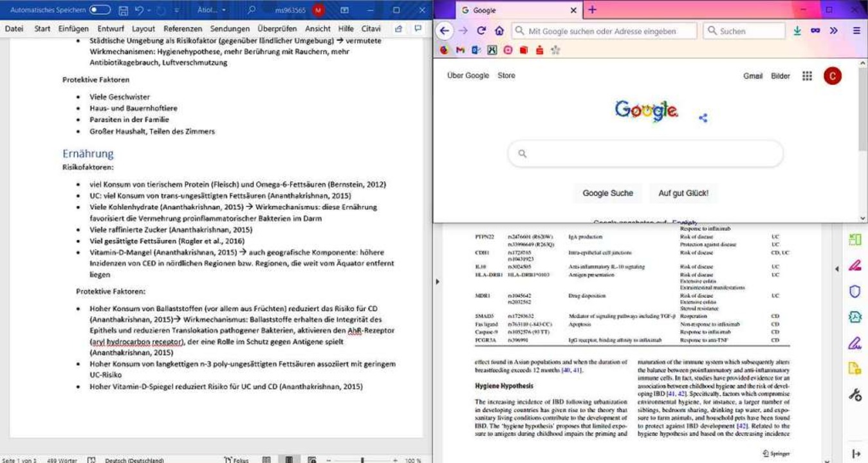Open ribbon display options in Word
The height and width of the screenshot is (463, 868).
pyautogui.click(x=345, y=10)
